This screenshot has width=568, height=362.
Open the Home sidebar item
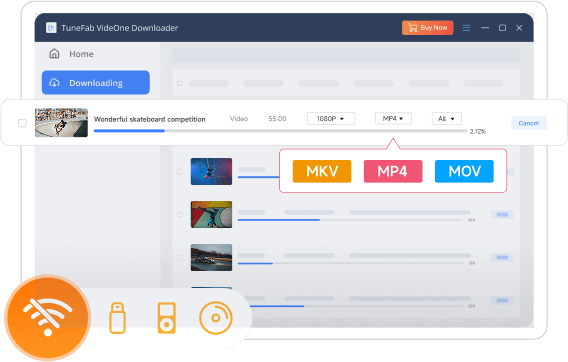[x=96, y=54]
